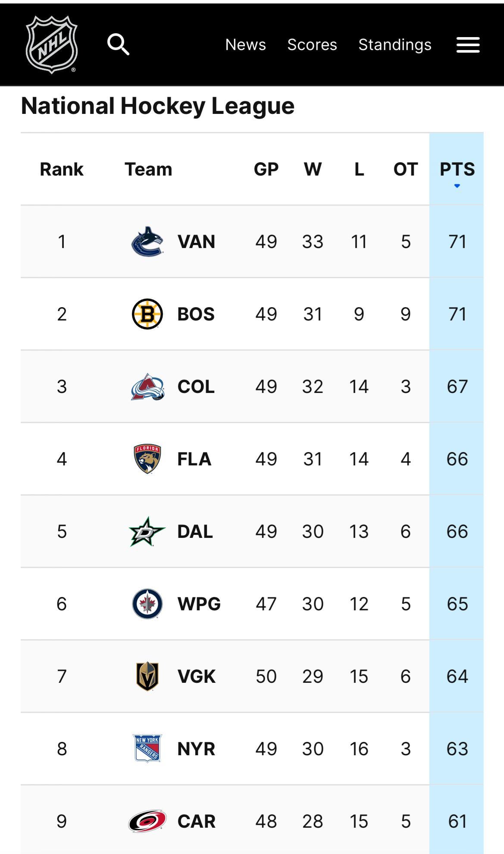Click the Carolina Hurricanes logo
Image resolution: width=504 pixels, height=854 pixels.
click(147, 821)
